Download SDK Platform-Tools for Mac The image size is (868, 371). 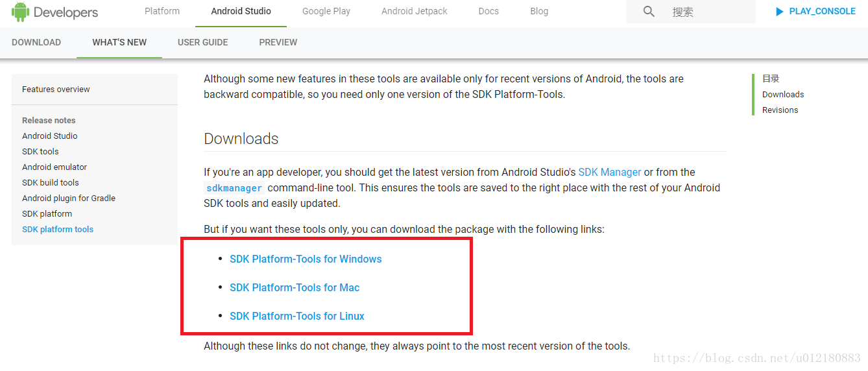pos(295,287)
